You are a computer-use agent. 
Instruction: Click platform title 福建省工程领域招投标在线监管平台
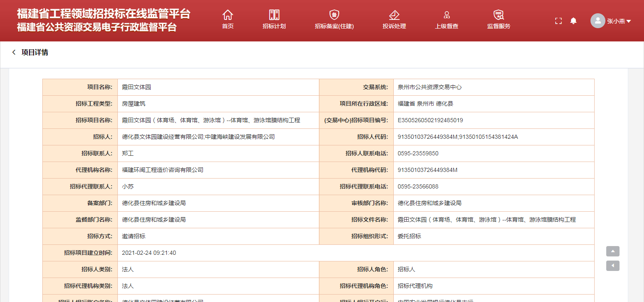104,14
